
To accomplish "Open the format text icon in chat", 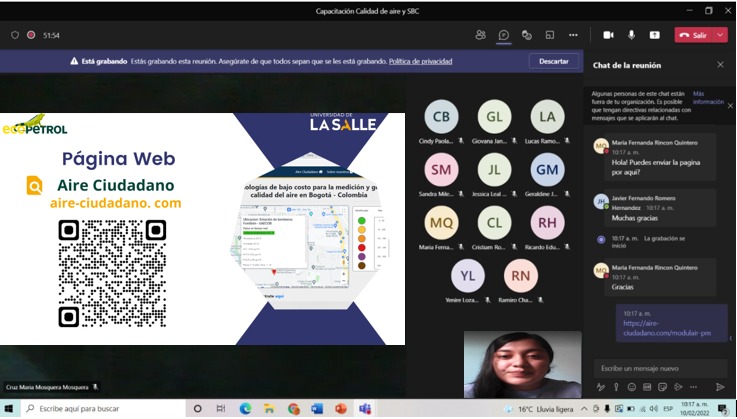I will tap(600, 387).
